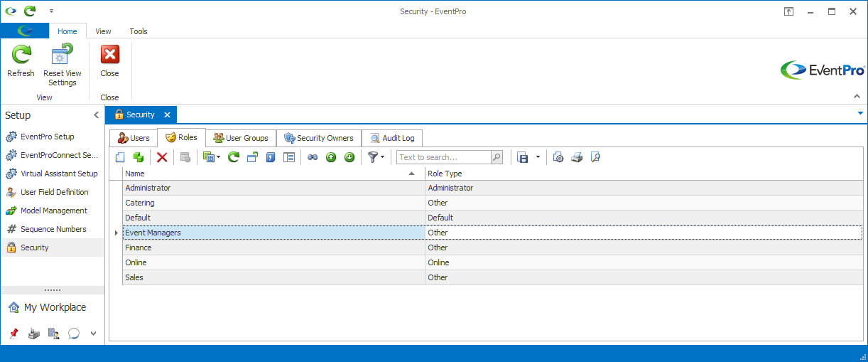Click the printer icon in the grid toolbar
The height and width of the screenshot is (362, 868).
(x=577, y=157)
